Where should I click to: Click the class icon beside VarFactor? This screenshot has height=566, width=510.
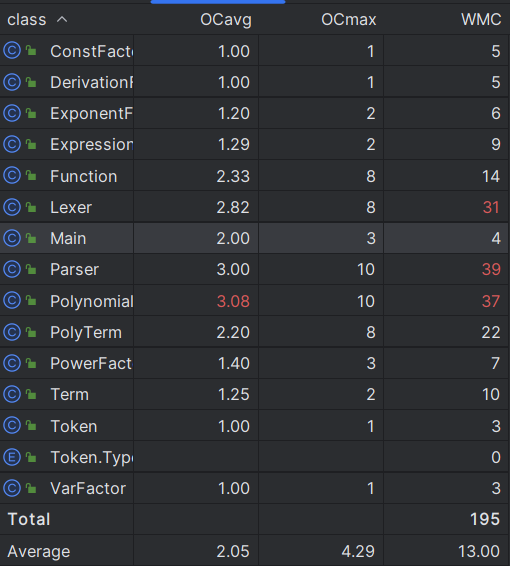coord(12,488)
